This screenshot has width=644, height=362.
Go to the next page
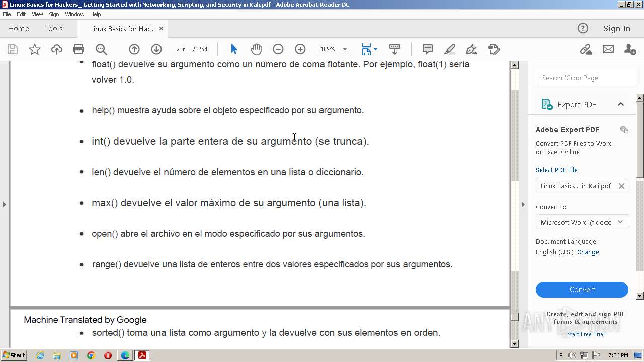tap(156, 49)
